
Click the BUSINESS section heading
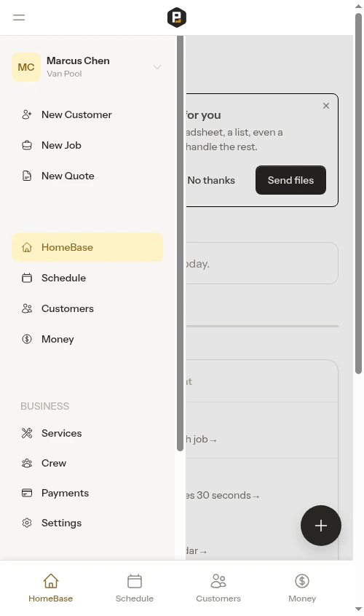[44, 406]
